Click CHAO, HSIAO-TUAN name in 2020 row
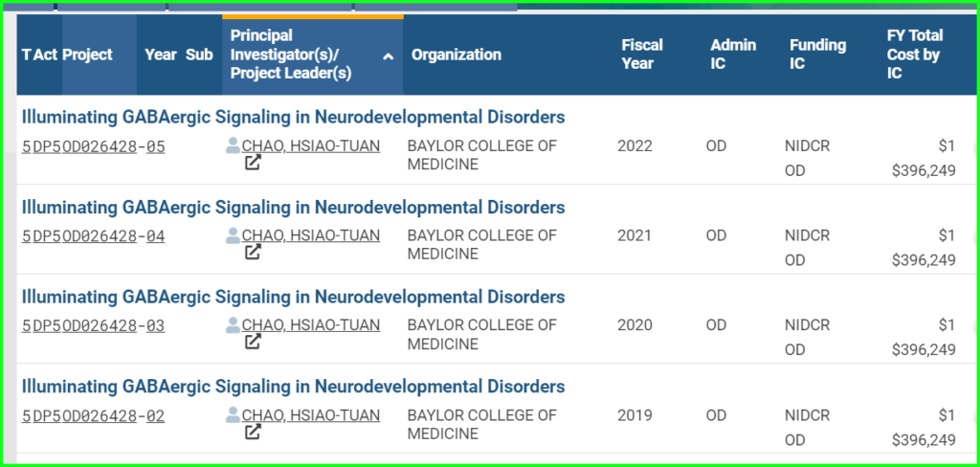The width and height of the screenshot is (980, 467). [x=310, y=325]
